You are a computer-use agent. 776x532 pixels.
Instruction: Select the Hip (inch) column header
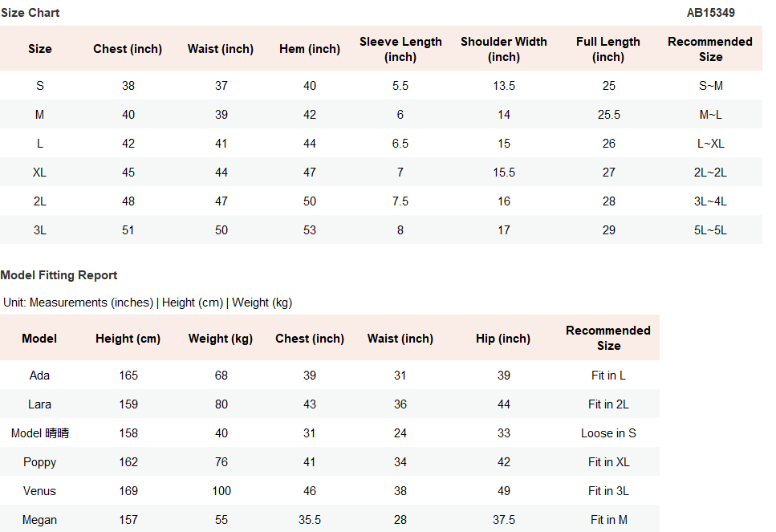point(503,339)
